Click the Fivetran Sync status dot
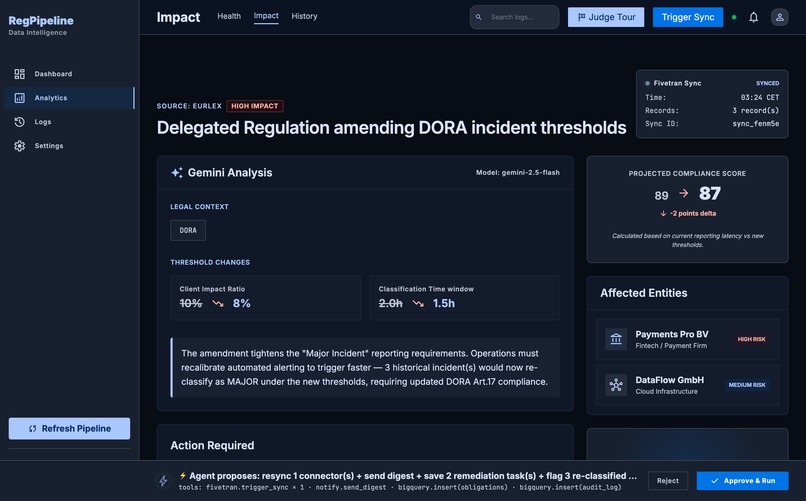 [x=647, y=83]
